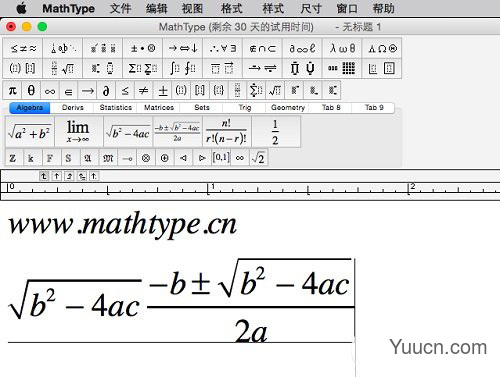Open the matrix templates palette
The image size is (500, 377).
click(x=342, y=69)
